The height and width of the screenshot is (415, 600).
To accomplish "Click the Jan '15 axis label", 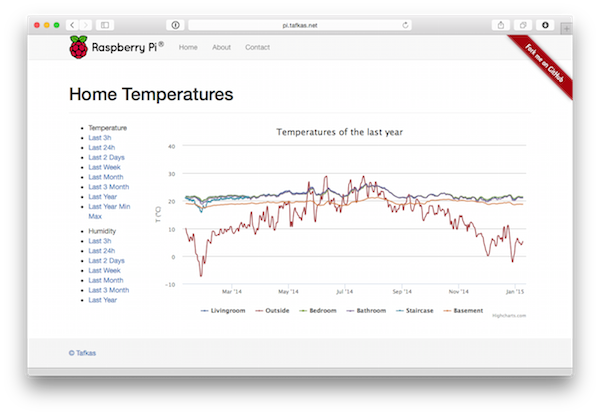I will tap(515, 292).
